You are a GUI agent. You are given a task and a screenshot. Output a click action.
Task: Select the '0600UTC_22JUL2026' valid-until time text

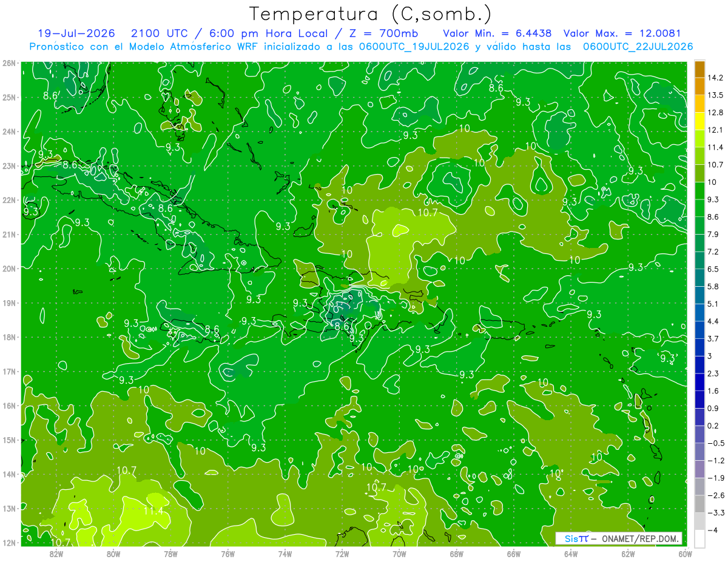click(638, 46)
